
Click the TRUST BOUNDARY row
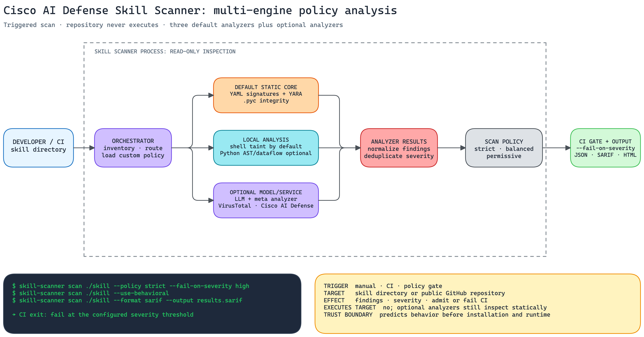[437, 315]
